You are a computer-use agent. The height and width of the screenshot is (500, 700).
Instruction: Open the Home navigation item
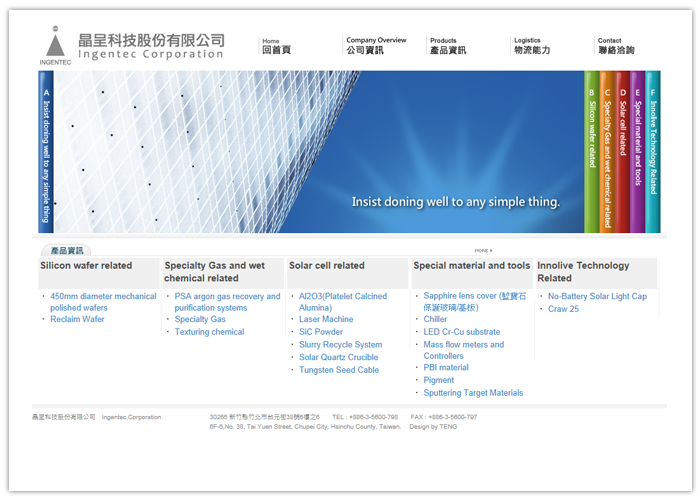[x=276, y=46]
